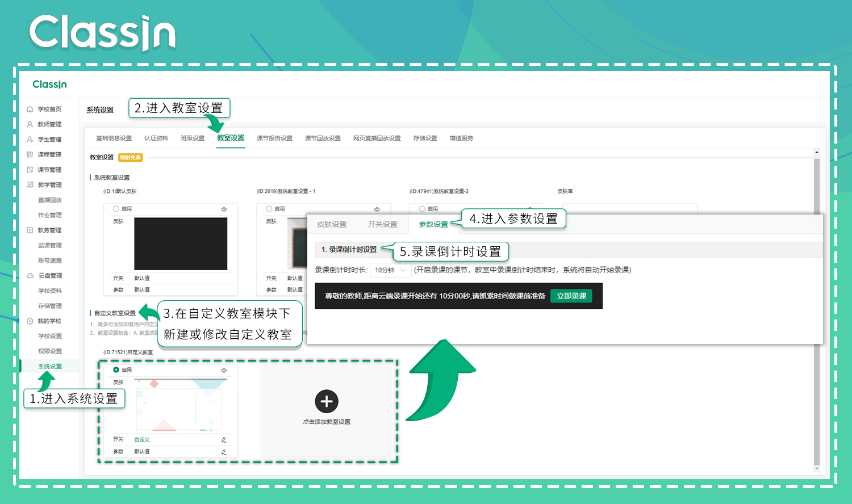Click the 系统教室设置 section heading

coord(112,178)
